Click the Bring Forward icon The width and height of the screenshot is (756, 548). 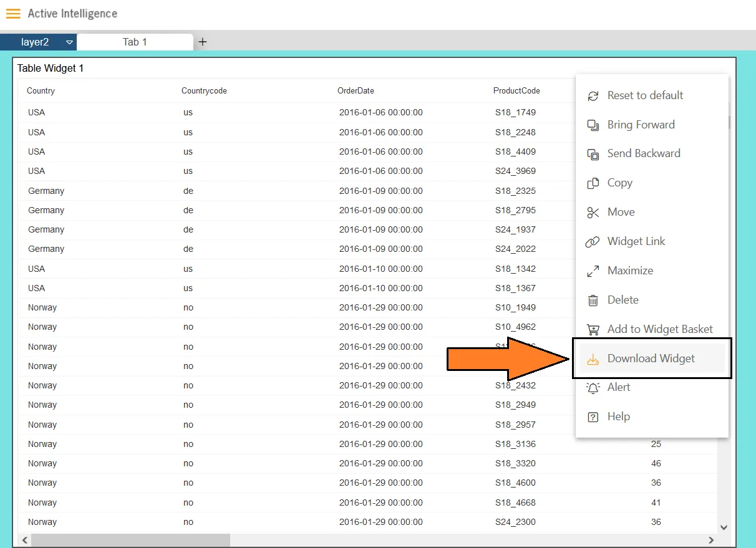click(x=593, y=125)
